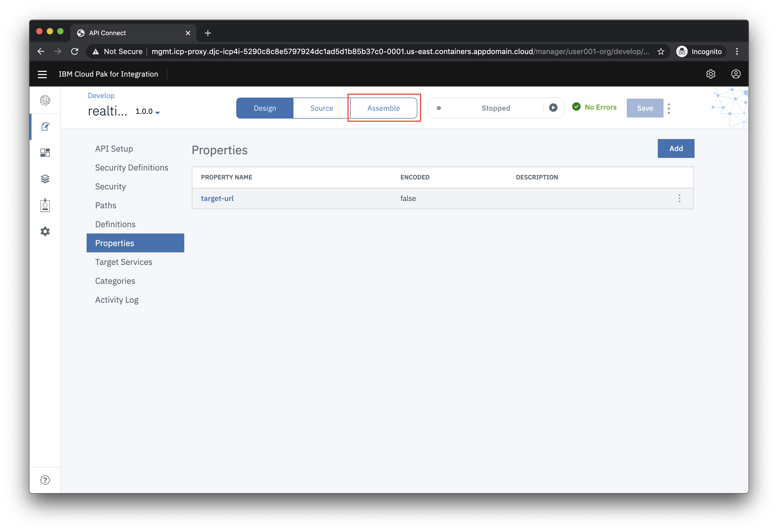Click the Add property button
This screenshot has height=532, width=778.
(x=676, y=148)
